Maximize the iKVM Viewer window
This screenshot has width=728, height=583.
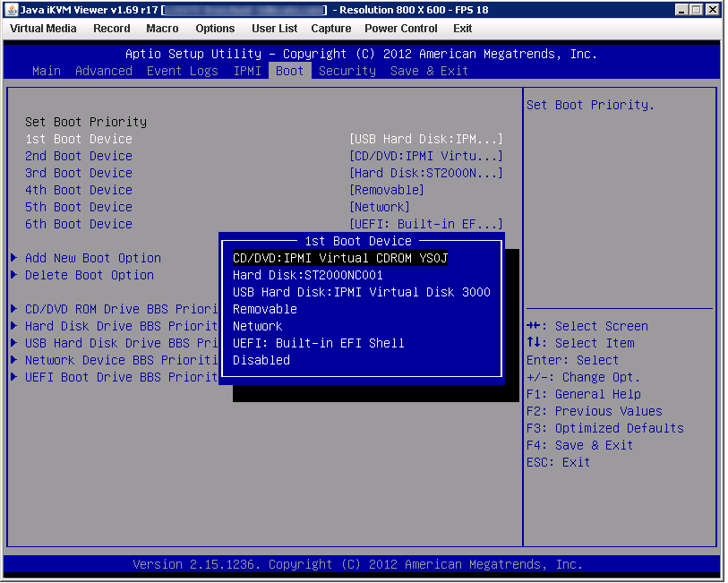[x=697, y=10]
